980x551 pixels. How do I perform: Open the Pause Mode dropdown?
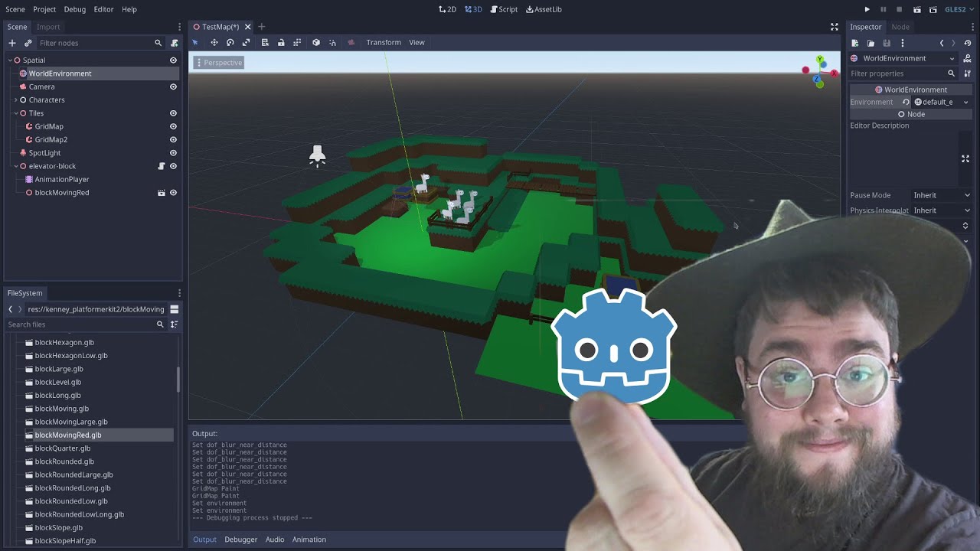[941, 195]
